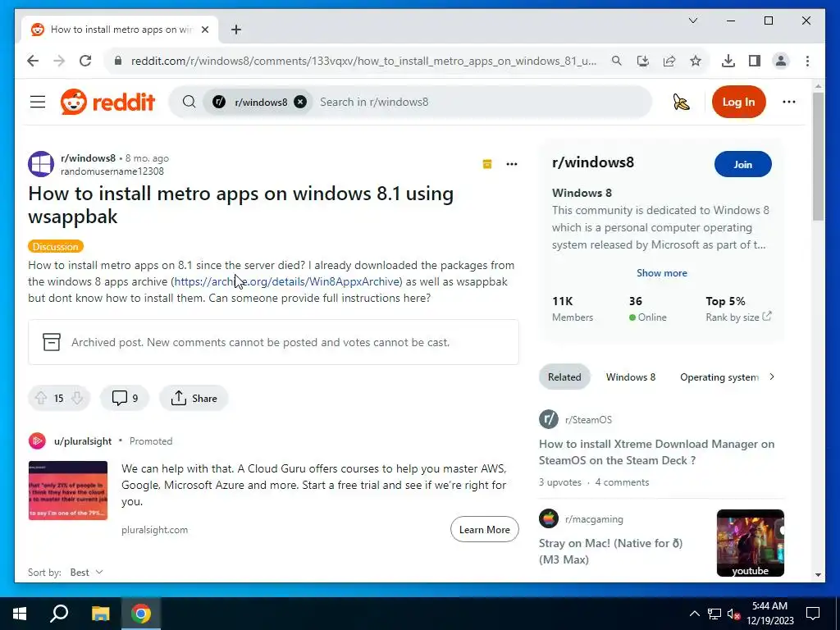Click the yellow archived post icon
The height and width of the screenshot is (630, 840).
(x=487, y=164)
